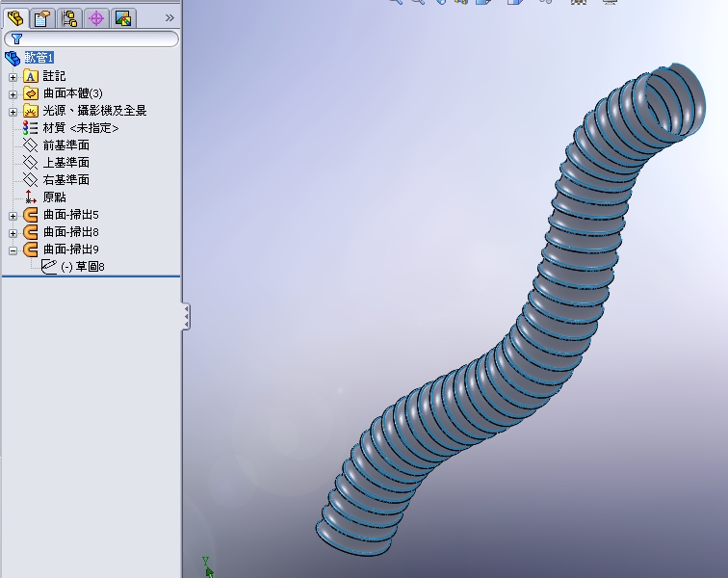The height and width of the screenshot is (578, 728).
Task: Expand the 曲面-掃出5 feature
Action: pos(13,216)
